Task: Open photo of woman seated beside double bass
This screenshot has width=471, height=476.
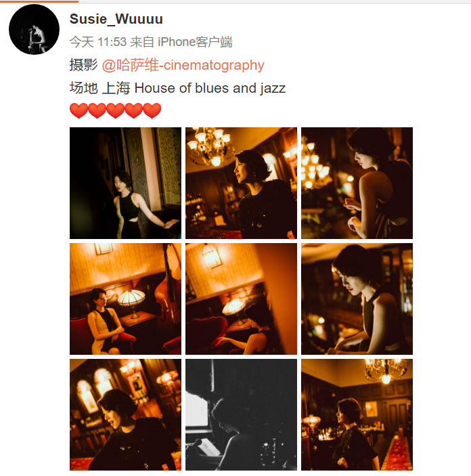Action: click(x=125, y=299)
